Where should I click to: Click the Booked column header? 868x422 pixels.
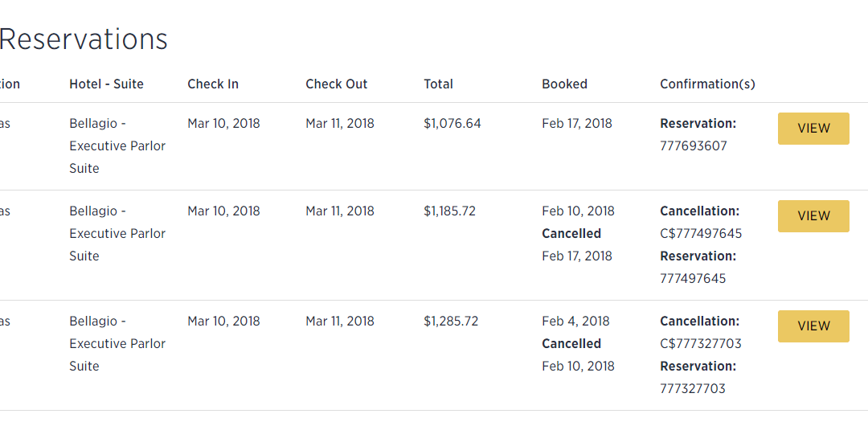(564, 84)
